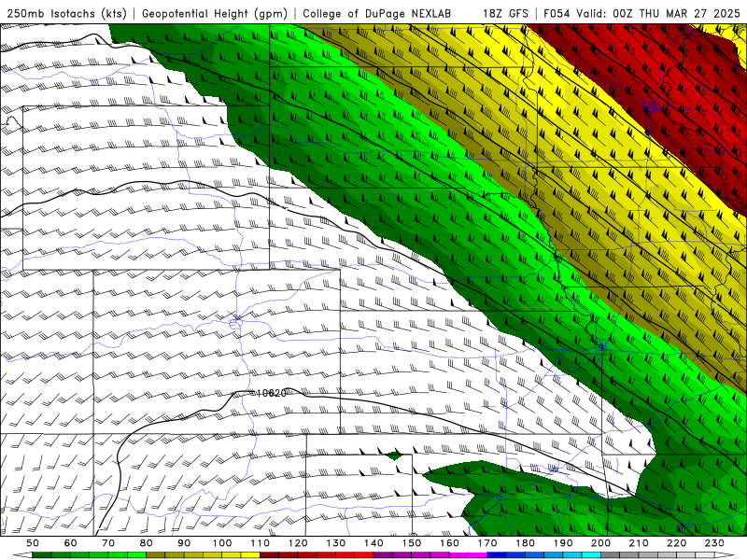
Task: Click the legend value '80'
Action: click(x=147, y=543)
